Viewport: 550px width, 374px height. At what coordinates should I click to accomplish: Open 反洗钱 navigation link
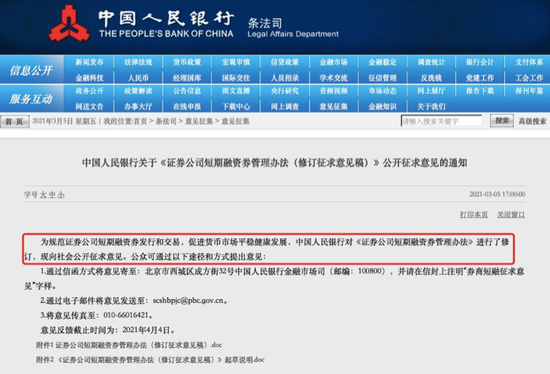(431, 78)
